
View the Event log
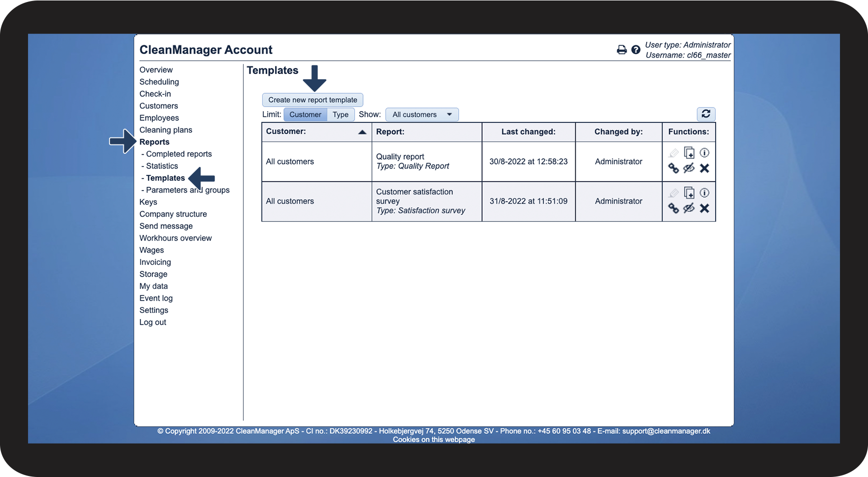(x=156, y=298)
